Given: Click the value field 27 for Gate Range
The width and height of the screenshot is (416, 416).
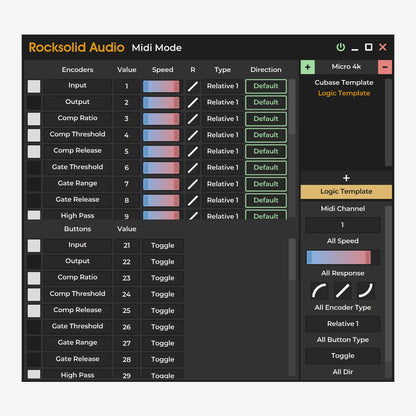Looking at the screenshot, I should tap(127, 343).
